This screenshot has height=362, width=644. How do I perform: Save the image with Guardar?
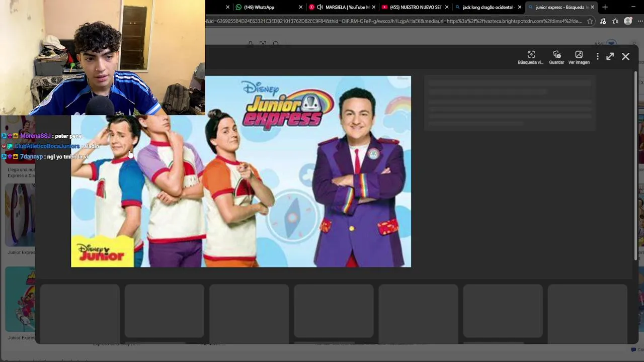pyautogui.click(x=556, y=57)
